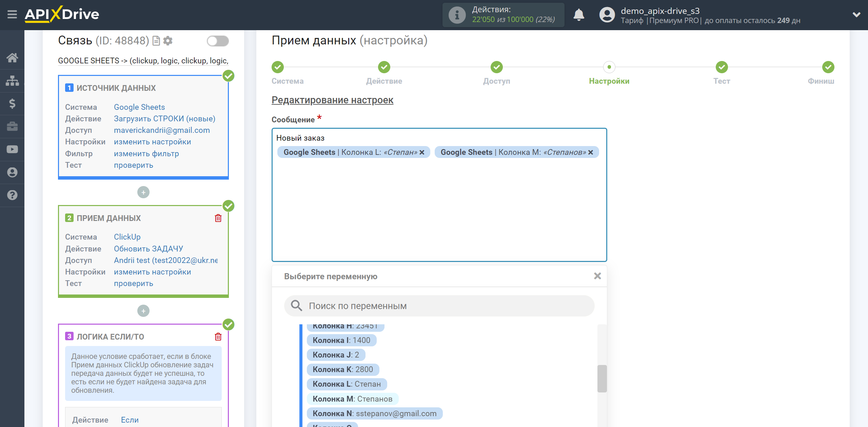The width and height of the screenshot is (868, 427).
Task: Insert variable Колонка M: Степанов
Action: pyautogui.click(x=352, y=399)
